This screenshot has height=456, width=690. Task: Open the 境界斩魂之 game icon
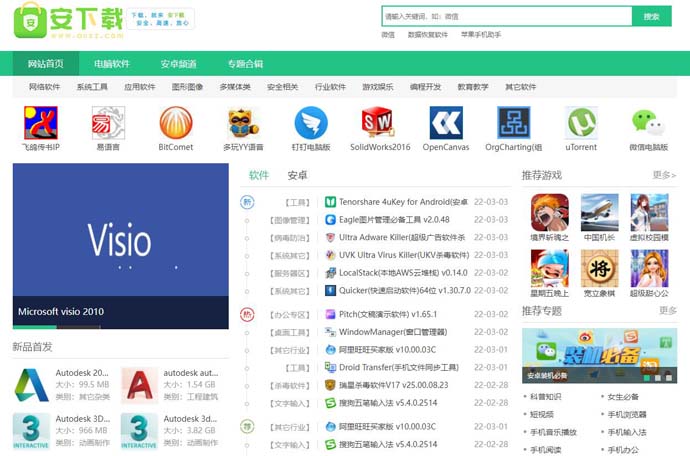(550, 213)
